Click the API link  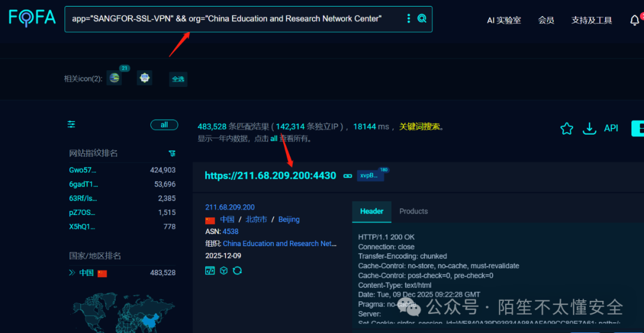611,128
